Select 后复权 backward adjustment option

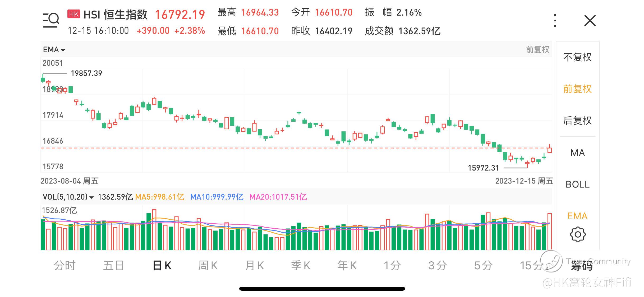[x=577, y=121]
